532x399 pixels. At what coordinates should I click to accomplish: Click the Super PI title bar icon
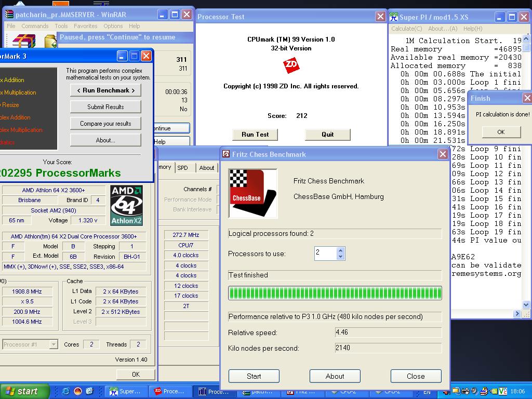[394, 16]
